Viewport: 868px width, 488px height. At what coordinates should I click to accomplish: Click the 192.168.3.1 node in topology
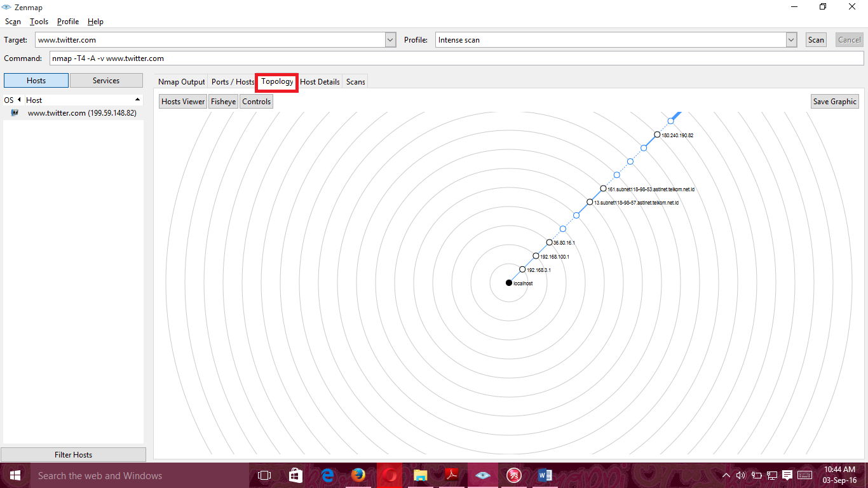click(522, 269)
